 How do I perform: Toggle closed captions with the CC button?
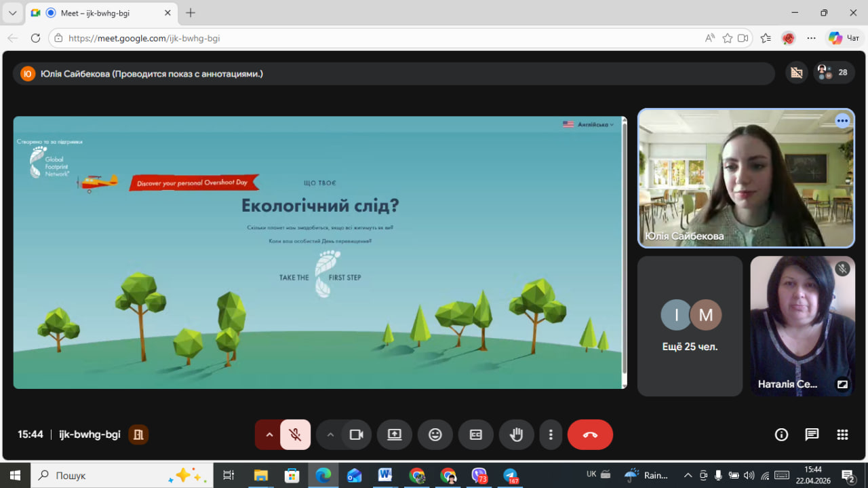(x=476, y=435)
